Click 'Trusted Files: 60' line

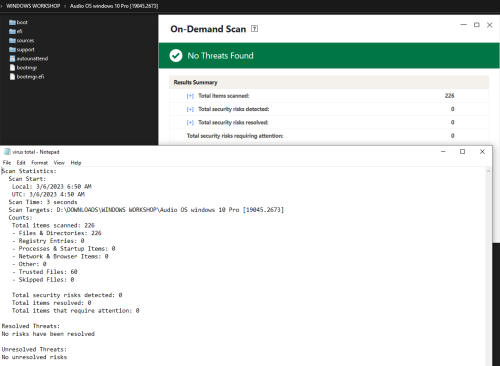(45, 272)
